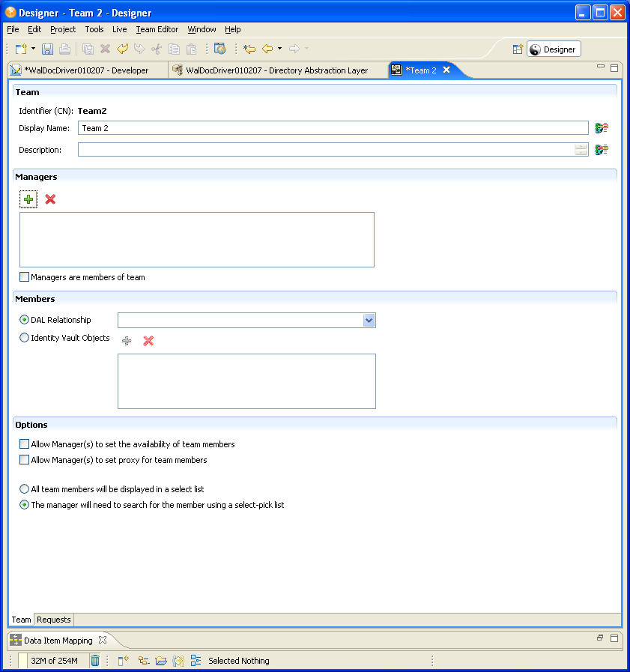Screen dimensions: 630x672
Task: Open the Forward history dropdown arrow
Action: [306, 49]
